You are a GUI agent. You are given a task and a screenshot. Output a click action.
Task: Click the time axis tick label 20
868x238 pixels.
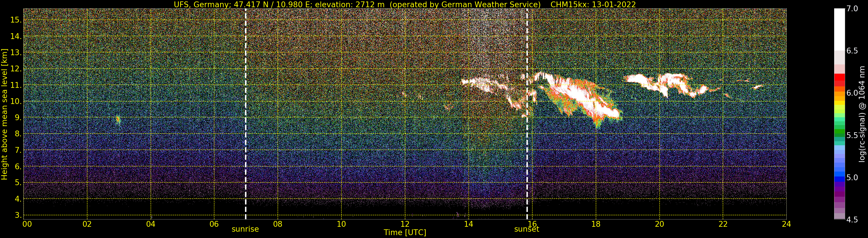point(659,224)
